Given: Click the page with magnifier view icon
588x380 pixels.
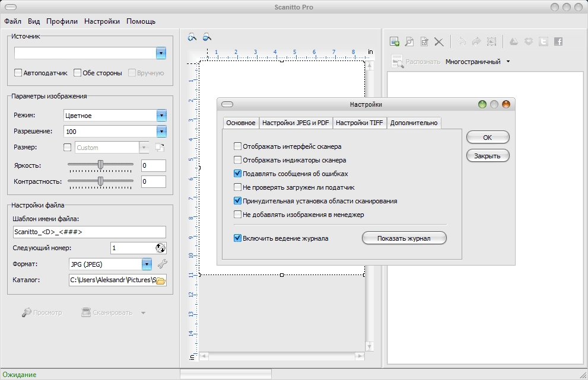Looking at the screenshot, I should click(409, 41).
